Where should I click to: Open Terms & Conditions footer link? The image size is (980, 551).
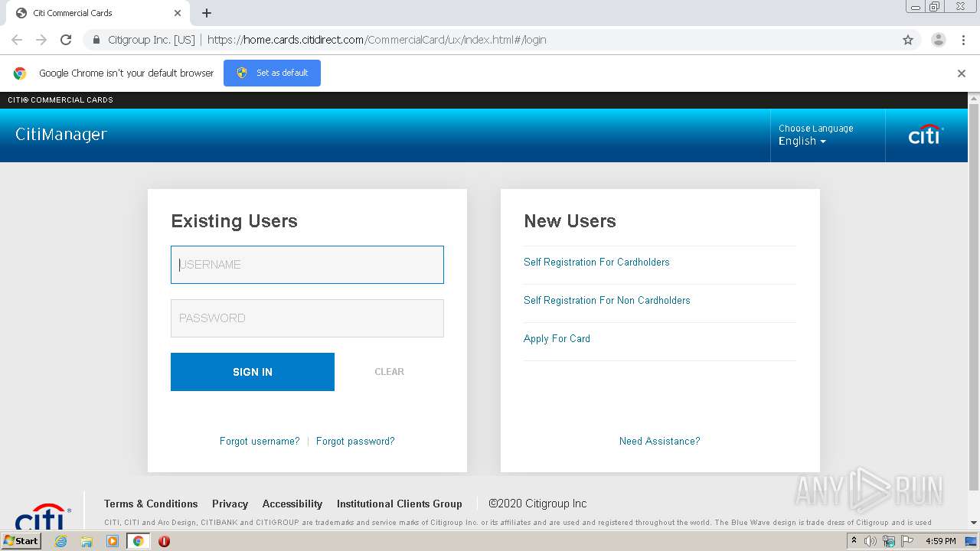click(151, 504)
